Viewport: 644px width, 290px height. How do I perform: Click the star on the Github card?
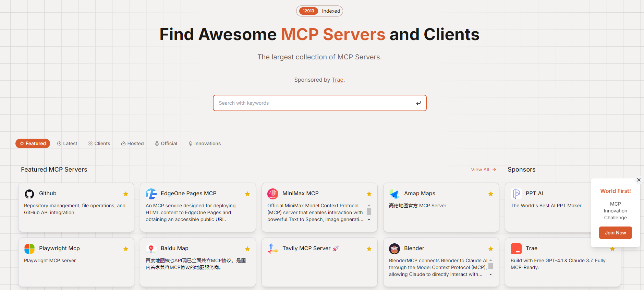coord(126,194)
